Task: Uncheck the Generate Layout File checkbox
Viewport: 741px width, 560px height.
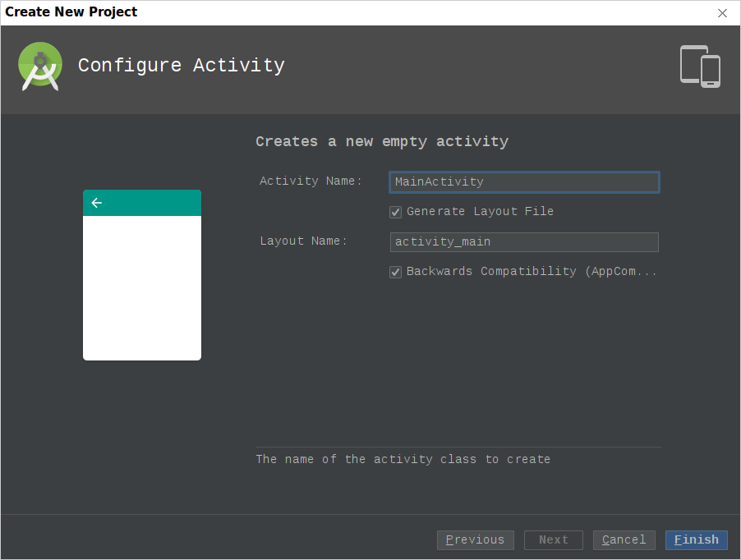Action: coord(395,212)
